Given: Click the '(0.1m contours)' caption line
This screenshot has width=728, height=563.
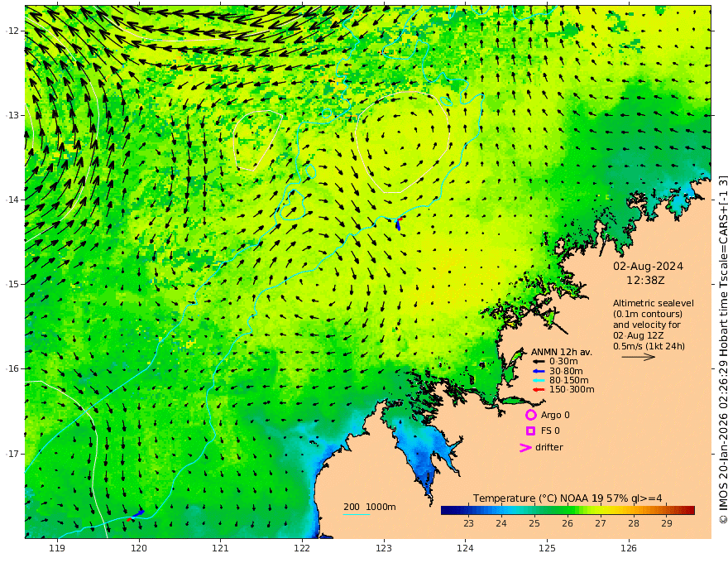Looking at the screenshot, I should click(648, 315).
